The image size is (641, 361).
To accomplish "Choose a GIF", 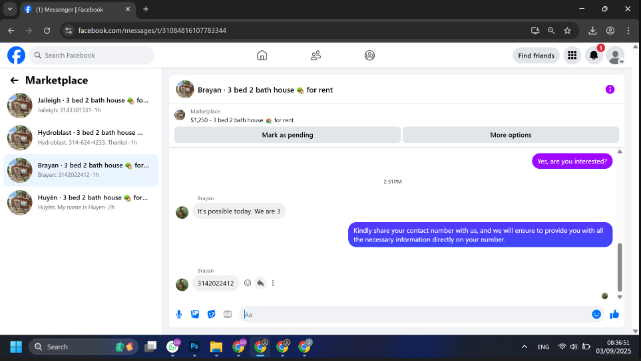I will pos(228,314).
